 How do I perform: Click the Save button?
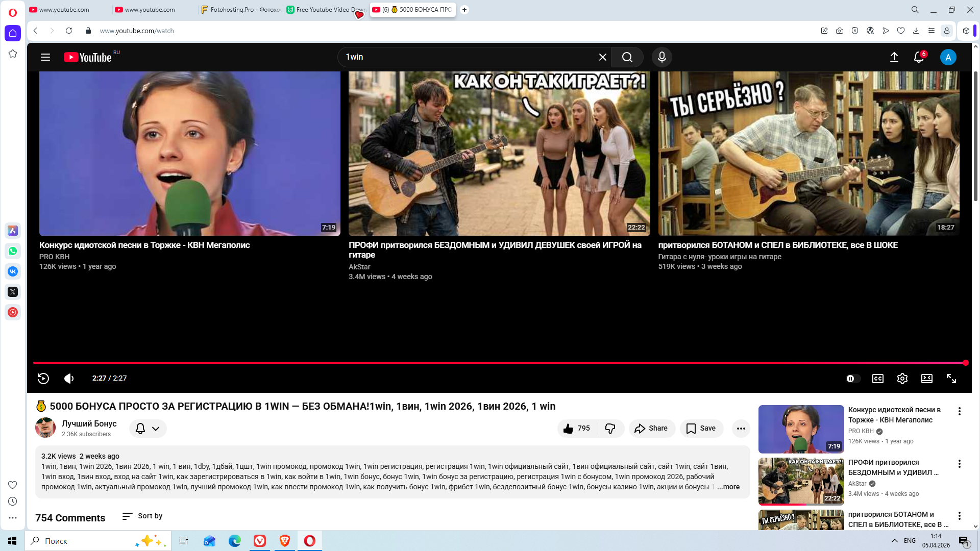[x=701, y=429]
